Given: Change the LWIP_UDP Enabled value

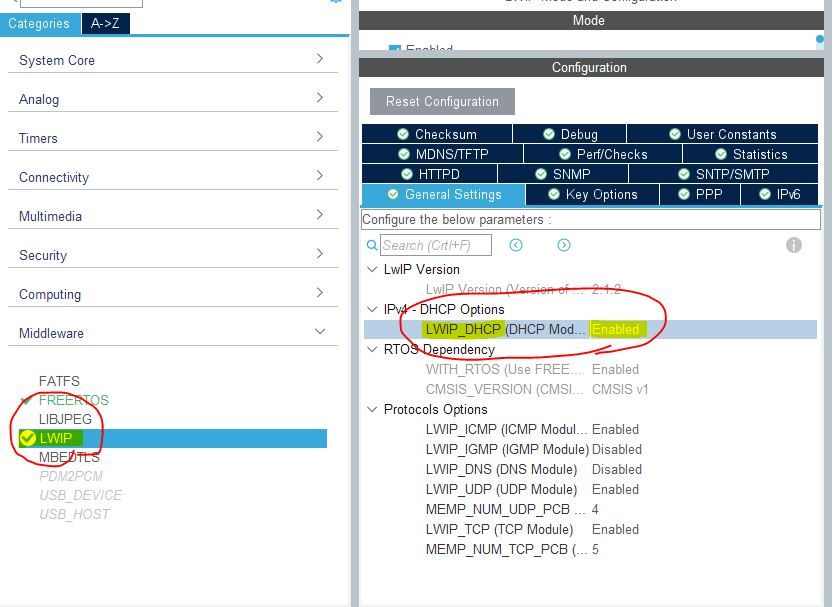Looking at the screenshot, I should [615, 489].
